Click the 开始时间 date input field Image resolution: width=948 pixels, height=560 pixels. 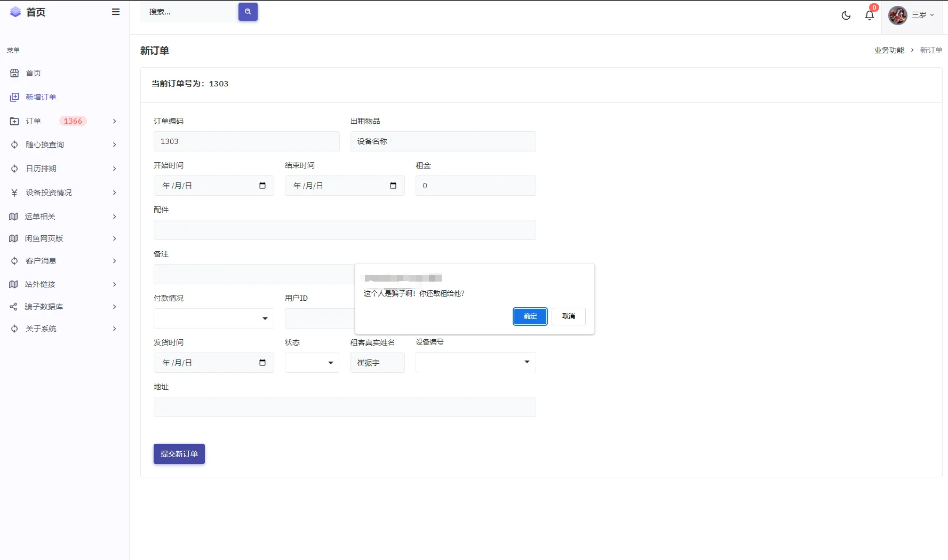tap(213, 186)
